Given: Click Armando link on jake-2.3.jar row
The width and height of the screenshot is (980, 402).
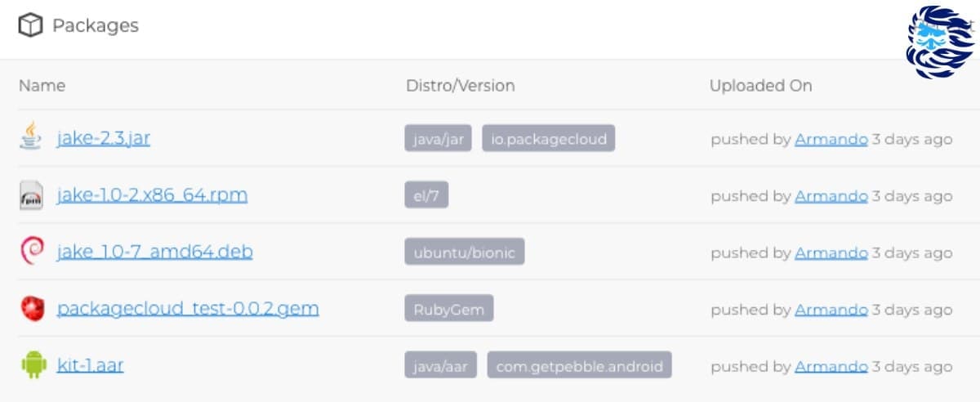Looking at the screenshot, I should point(831,139).
